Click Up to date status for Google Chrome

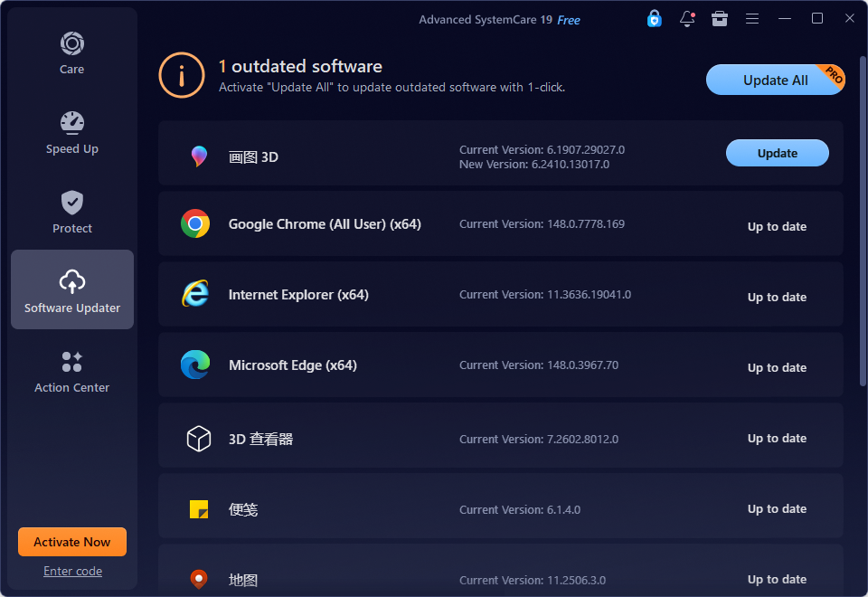click(777, 226)
